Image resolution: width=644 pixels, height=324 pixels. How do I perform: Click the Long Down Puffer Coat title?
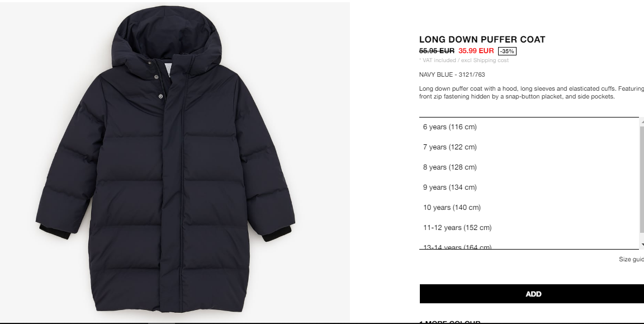coord(482,40)
